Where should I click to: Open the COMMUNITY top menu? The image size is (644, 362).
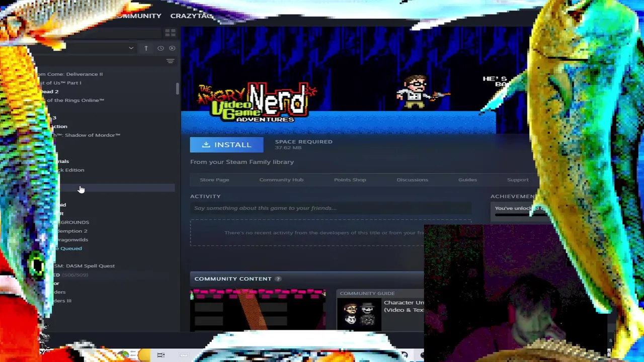138,16
